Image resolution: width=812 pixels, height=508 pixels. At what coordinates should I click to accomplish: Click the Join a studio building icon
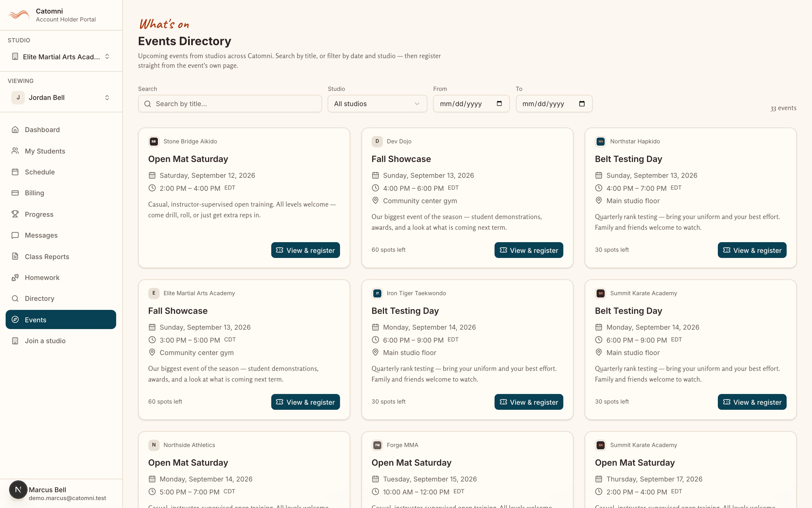pos(15,341)
